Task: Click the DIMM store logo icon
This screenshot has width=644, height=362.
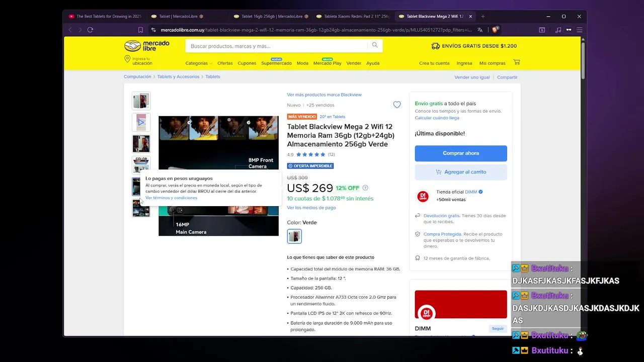Action: coord(423,196)
